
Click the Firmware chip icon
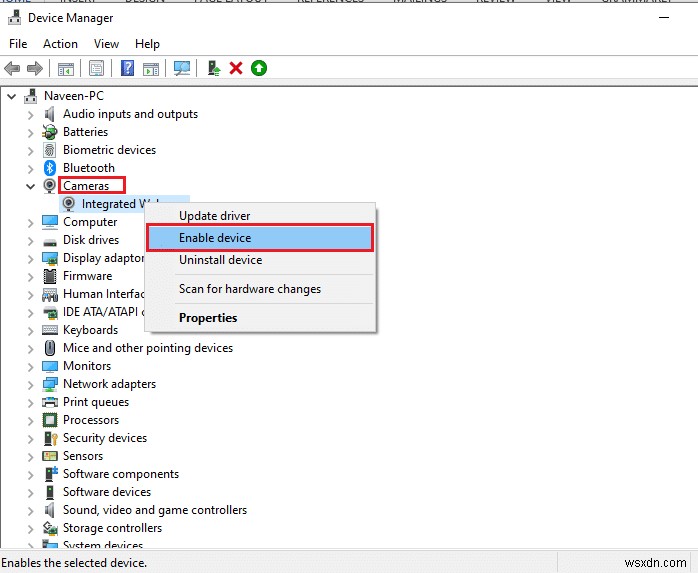point(50,276)
